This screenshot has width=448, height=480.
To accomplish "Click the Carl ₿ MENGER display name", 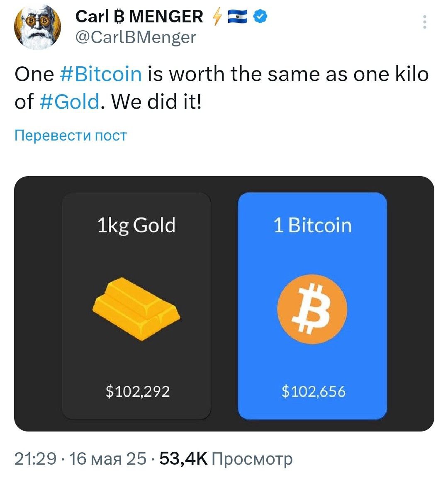I will (x=139, y=17).
